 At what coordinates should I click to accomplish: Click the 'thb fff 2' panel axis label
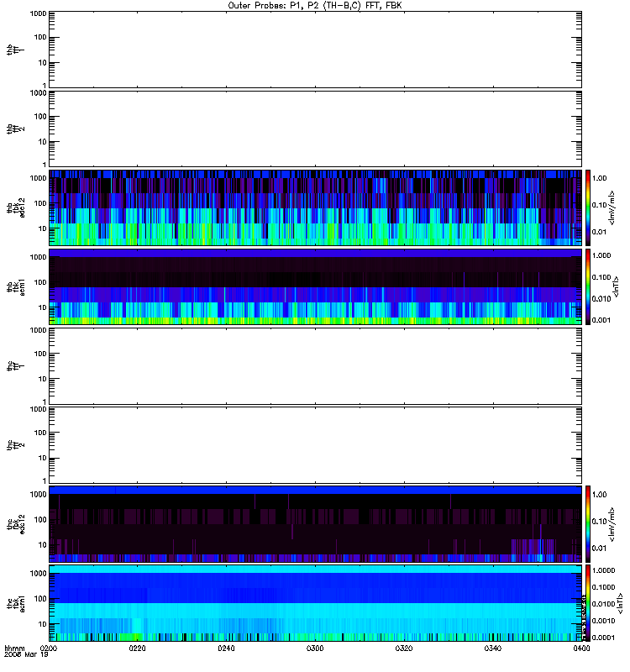15,129
